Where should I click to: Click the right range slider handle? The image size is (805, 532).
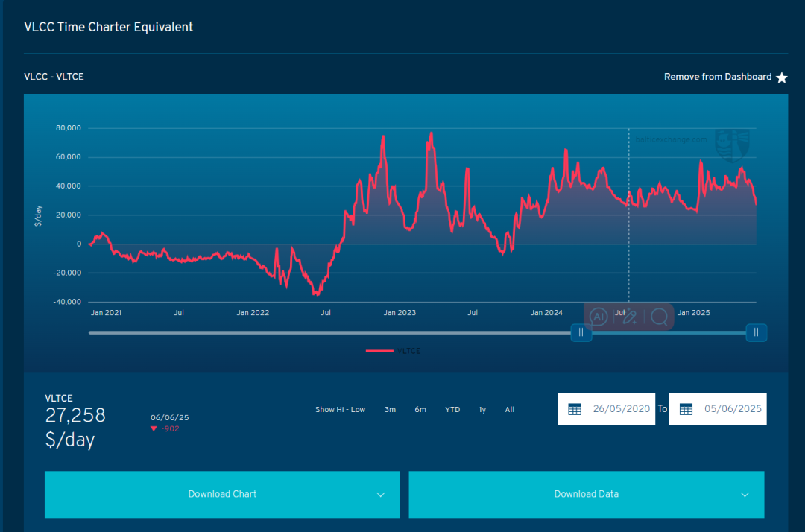756,332
